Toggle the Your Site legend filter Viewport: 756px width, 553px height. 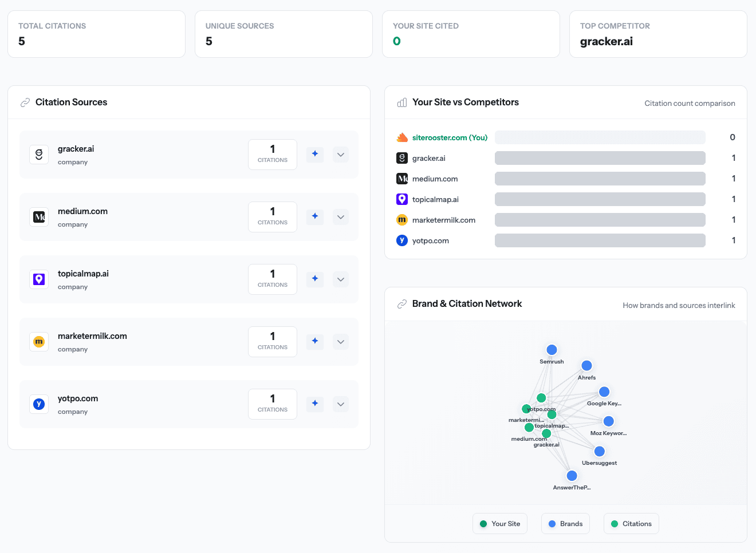(x=500, y=524)
